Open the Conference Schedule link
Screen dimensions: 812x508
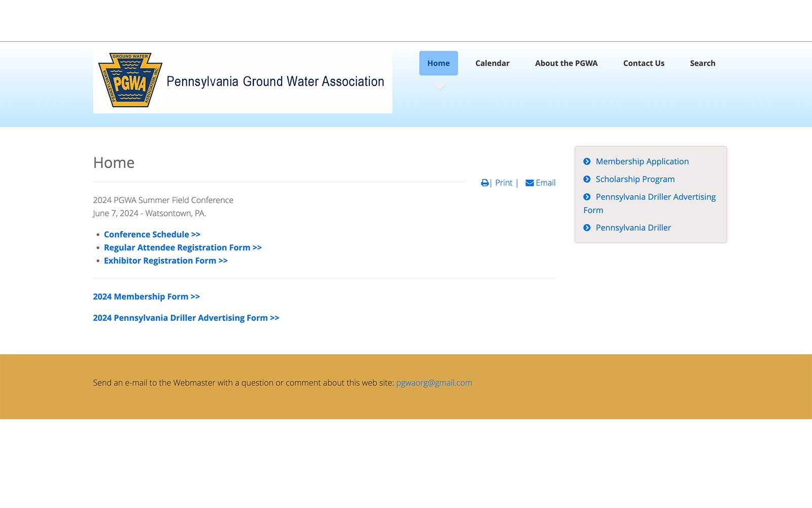pyautogui.click(x=152, y=234)
